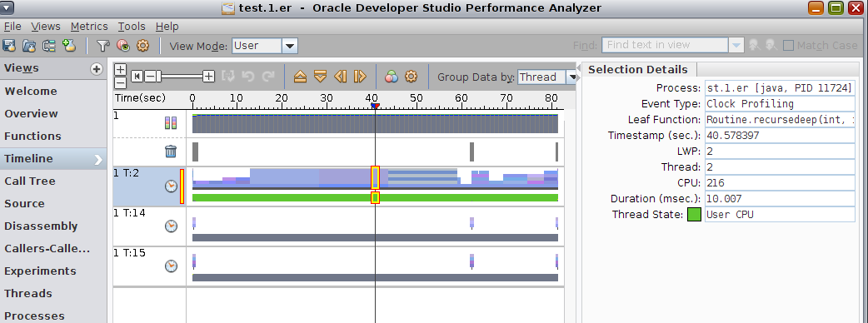Click the Library and Class Visibility icon
Image resolution: width=868 pixels, height=323 pixels.
[123, 46]
